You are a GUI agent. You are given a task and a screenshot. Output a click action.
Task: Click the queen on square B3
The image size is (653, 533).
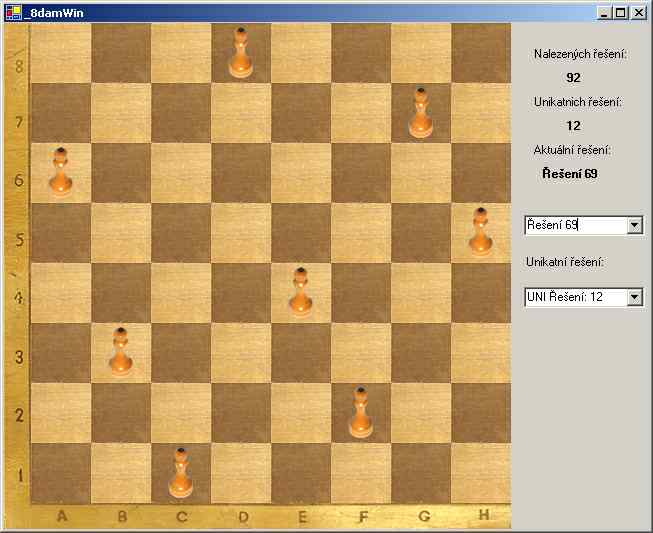click(x=121, y=352)
